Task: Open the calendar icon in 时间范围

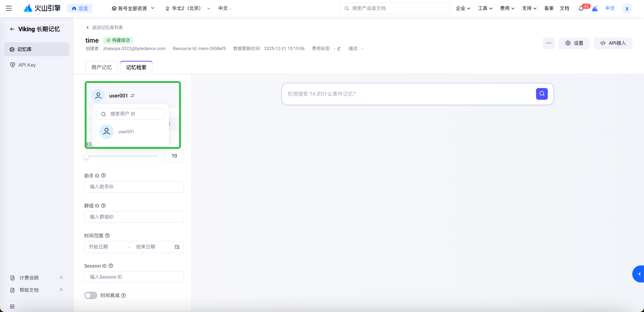Action: point(177,247)
